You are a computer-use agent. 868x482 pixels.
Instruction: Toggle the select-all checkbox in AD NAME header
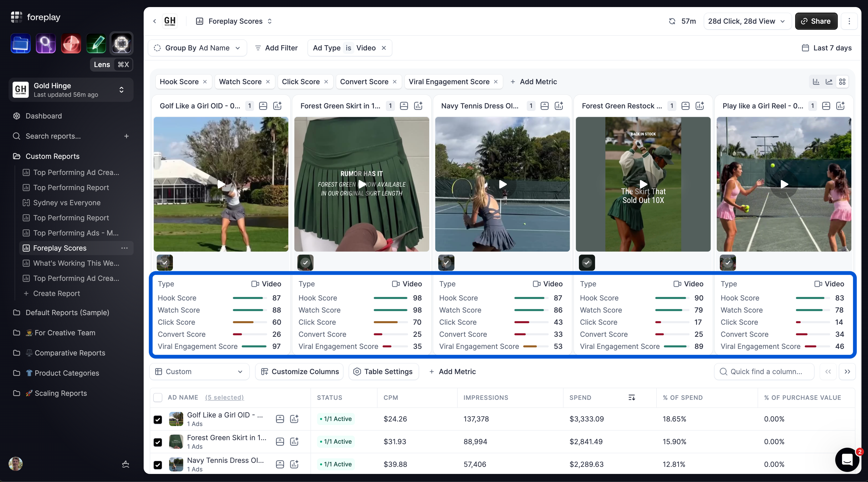tap(158, 397)
